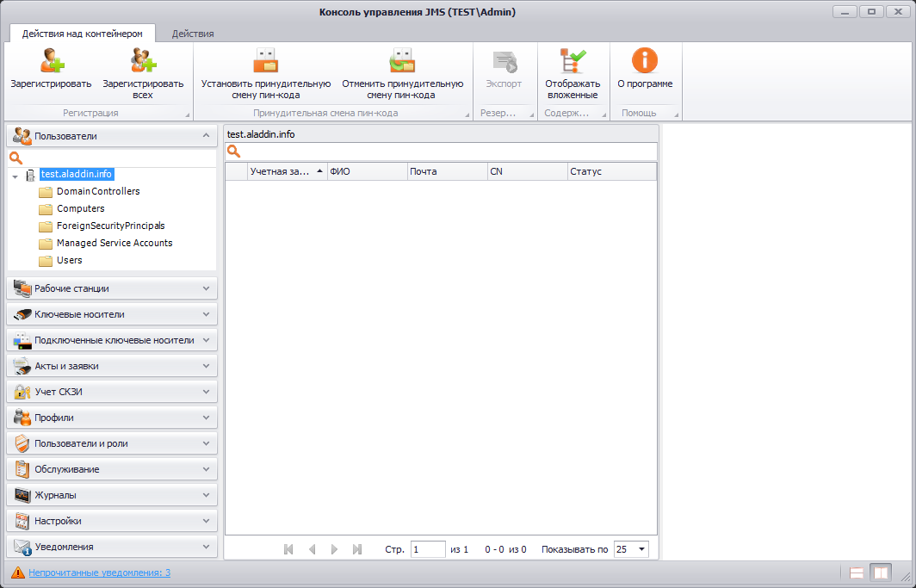Expand the Журналы panel chevron

click(x=207, y=495)
